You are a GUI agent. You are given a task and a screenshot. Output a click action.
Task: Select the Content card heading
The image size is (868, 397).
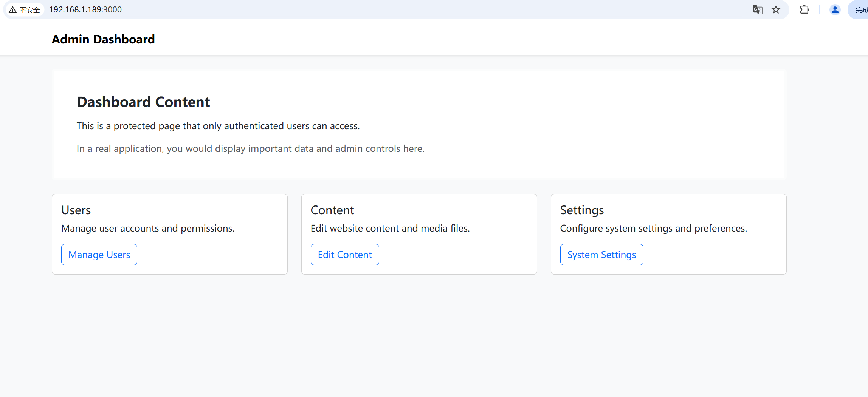[332, 210]
